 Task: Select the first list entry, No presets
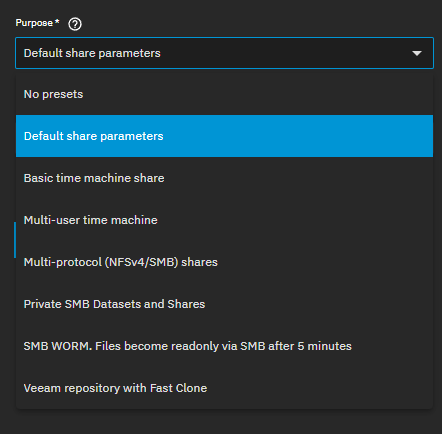point(224,94)
